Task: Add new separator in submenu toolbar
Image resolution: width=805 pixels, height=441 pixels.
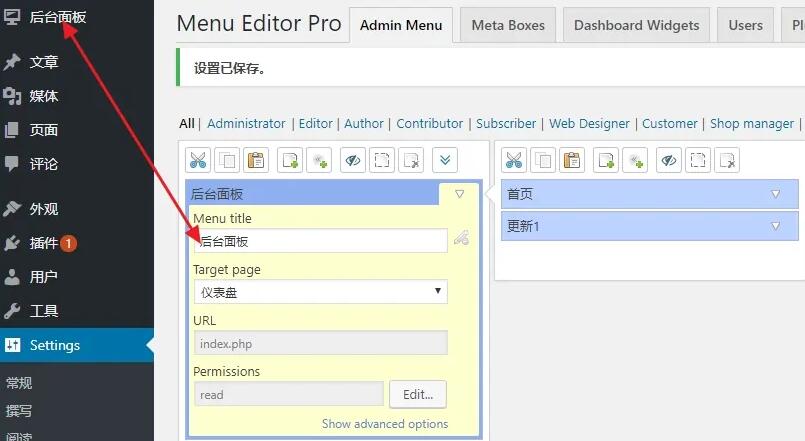Action: point(635,160)
